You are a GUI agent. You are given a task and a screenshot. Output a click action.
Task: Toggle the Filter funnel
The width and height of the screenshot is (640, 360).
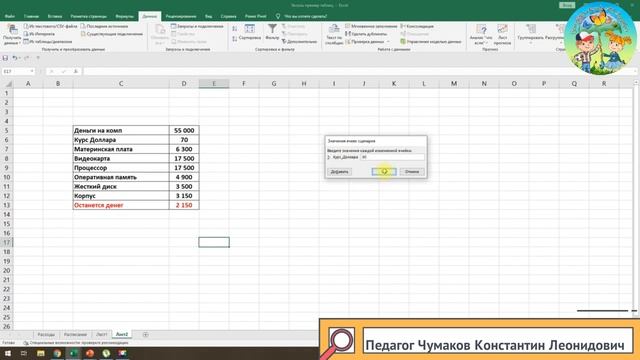click(x=272, y=32)
